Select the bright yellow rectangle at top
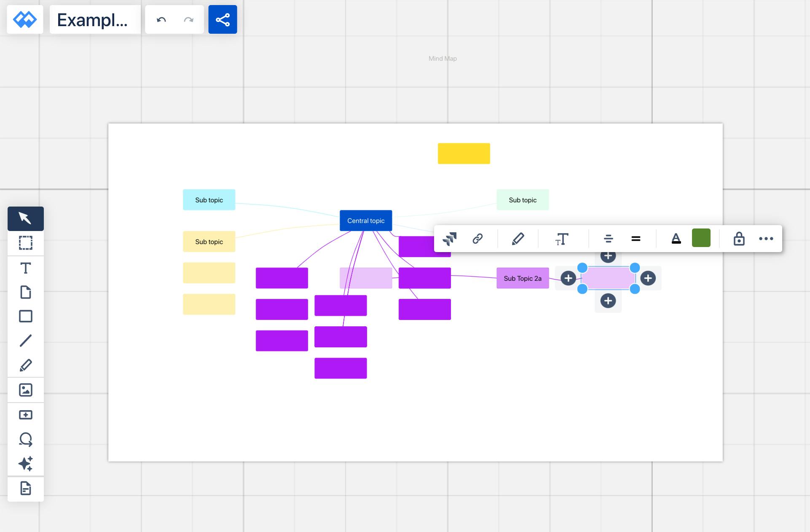The width and height of the screenshot is (810, 532). tap(464, 153)
